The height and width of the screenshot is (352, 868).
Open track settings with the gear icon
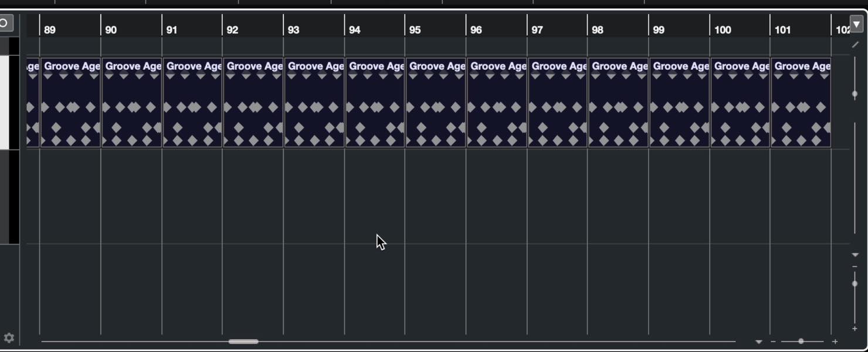coord(9,338)
